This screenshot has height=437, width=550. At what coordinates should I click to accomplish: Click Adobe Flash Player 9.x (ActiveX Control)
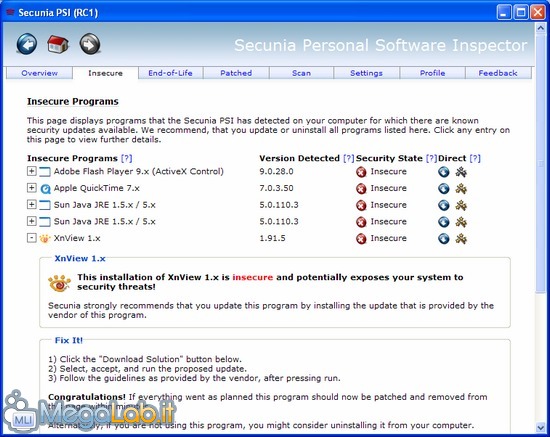coord(139,172)
